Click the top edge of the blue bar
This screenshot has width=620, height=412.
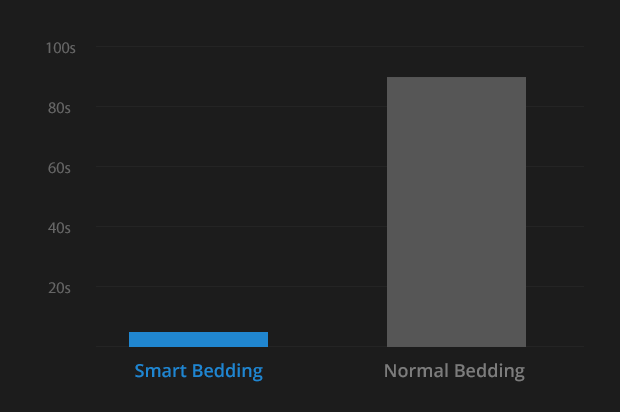coord(198,333)
